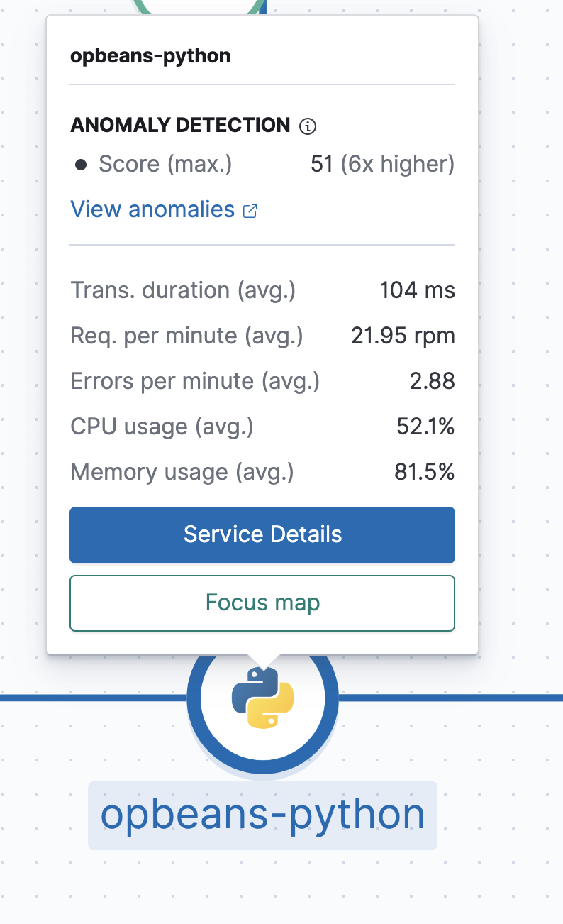This screenshot has width=563, height=924.
Task: Open Service Details for opbeans-python
Action: pyautogui.click(x=262, y=534)
